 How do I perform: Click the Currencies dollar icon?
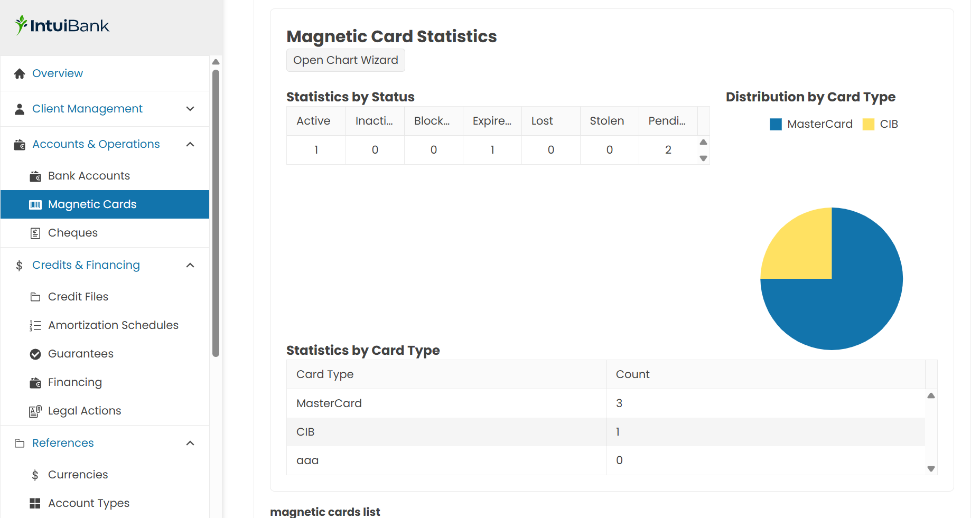point(35,475)
